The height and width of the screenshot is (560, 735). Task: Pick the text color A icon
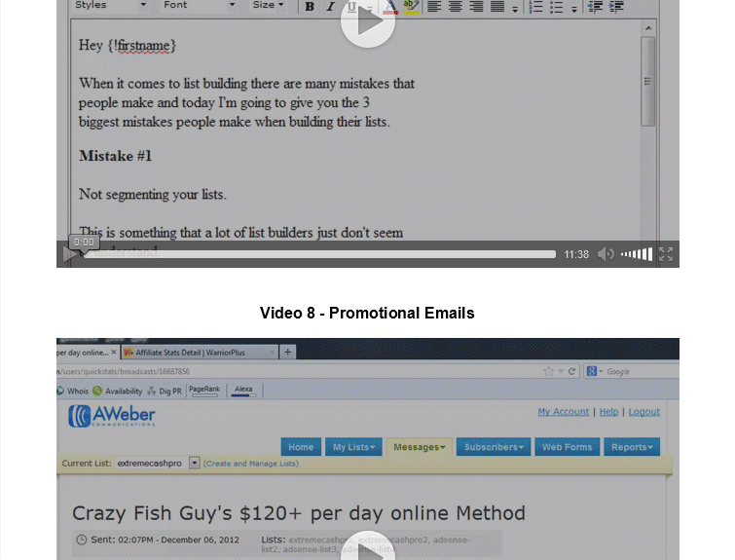390,7
